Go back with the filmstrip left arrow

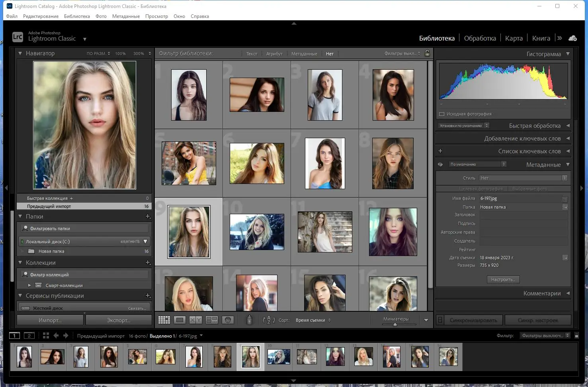coord(56,336)
